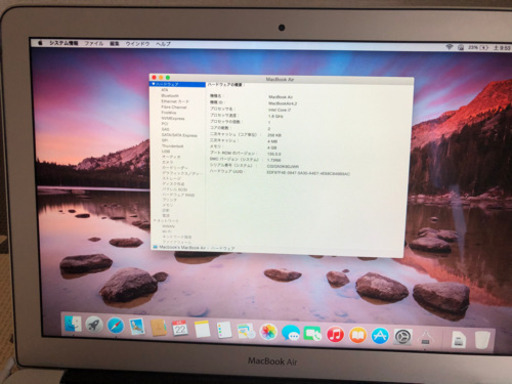Open the ヘルプ menu
The height and width of the screenshot is (384, 512).
click(163, 44)
